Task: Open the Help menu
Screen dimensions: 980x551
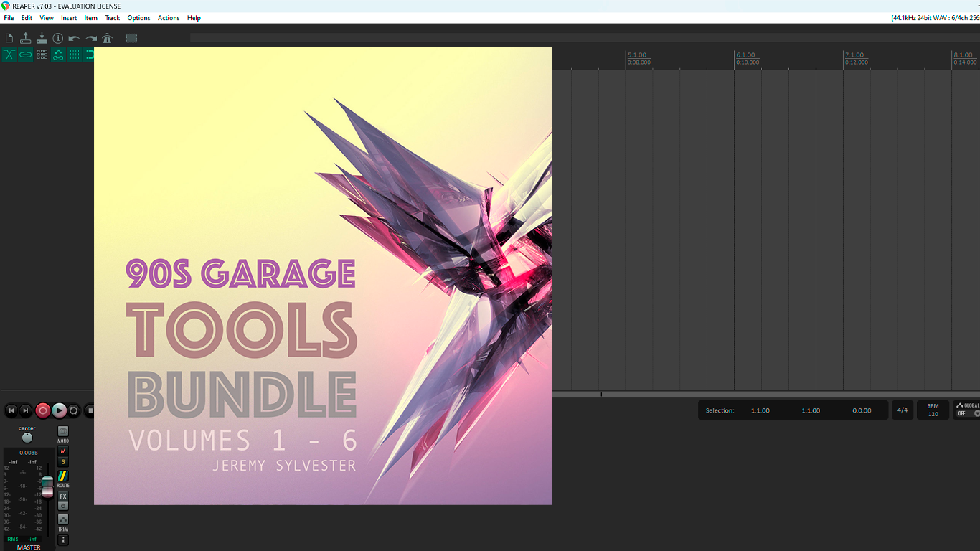Action: pos(194,18)
